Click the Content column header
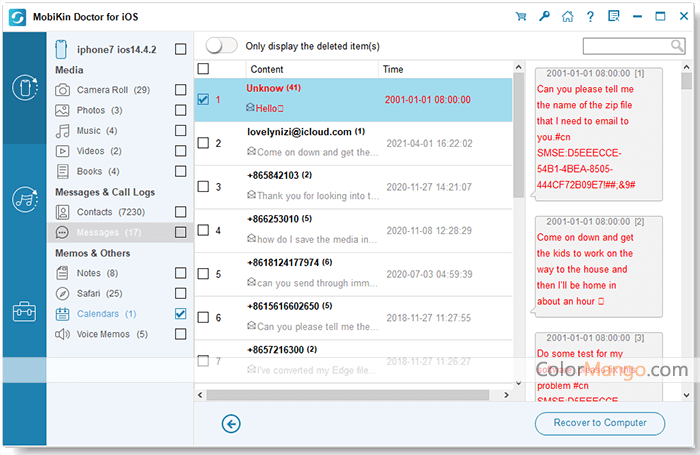The height and width of the screenshot is (455, 700). [x=267, y=69]
